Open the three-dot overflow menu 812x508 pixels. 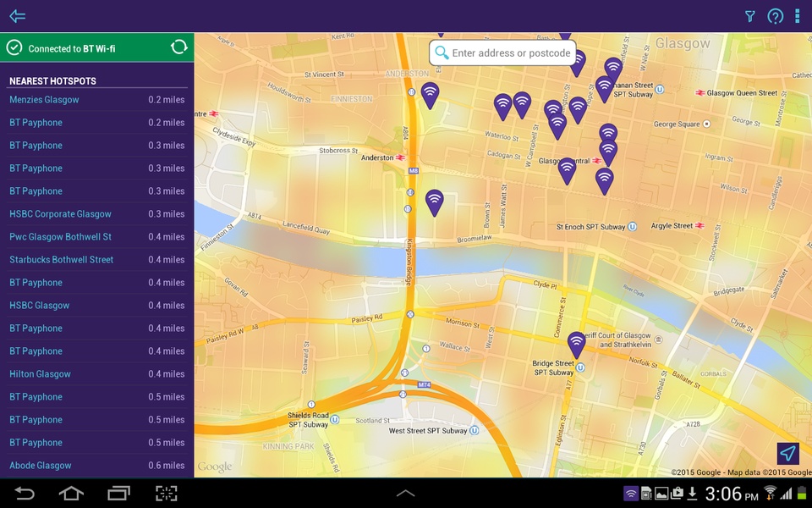pyautogui.click(x=797, y=16)
